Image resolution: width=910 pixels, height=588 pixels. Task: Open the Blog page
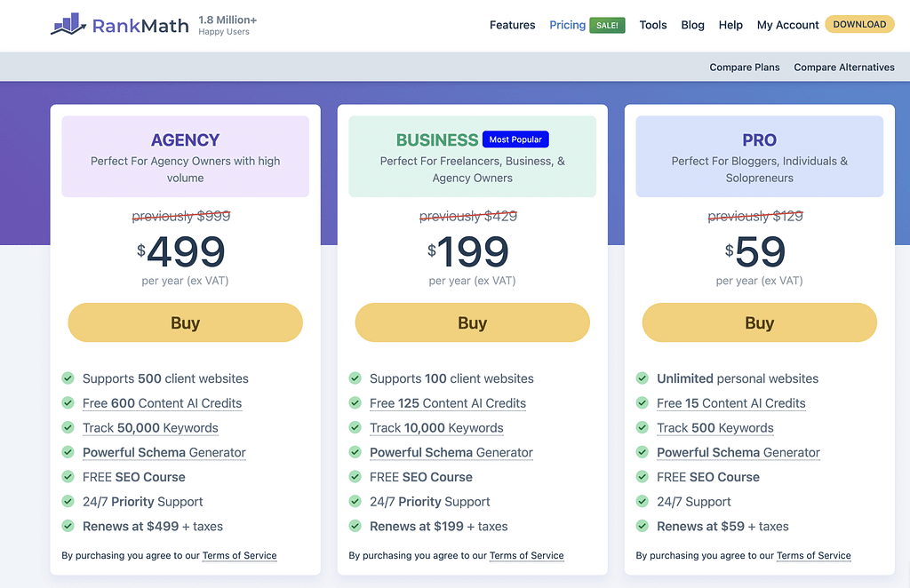click(692, 25)
